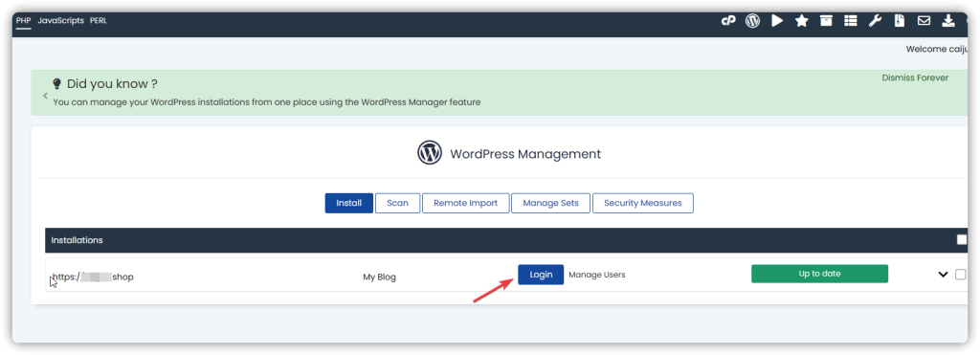This screenshot has height=355, width=980.
Task: Click the WordPress logo beside WordPress Management
Action: point(430,153)
